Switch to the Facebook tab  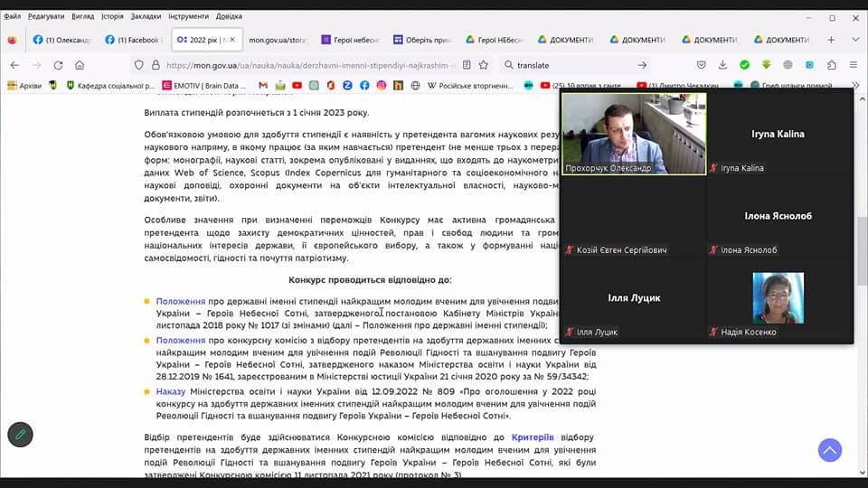[x=131, y=40]
